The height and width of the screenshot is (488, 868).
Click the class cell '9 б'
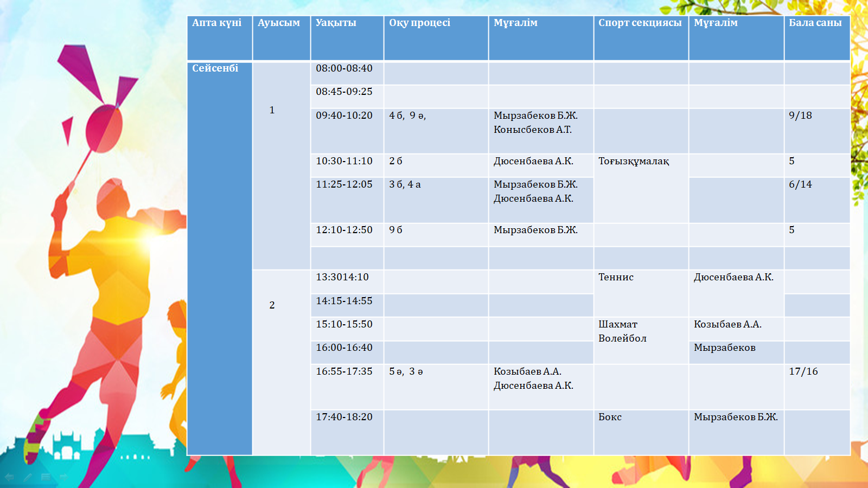(436, 235)
